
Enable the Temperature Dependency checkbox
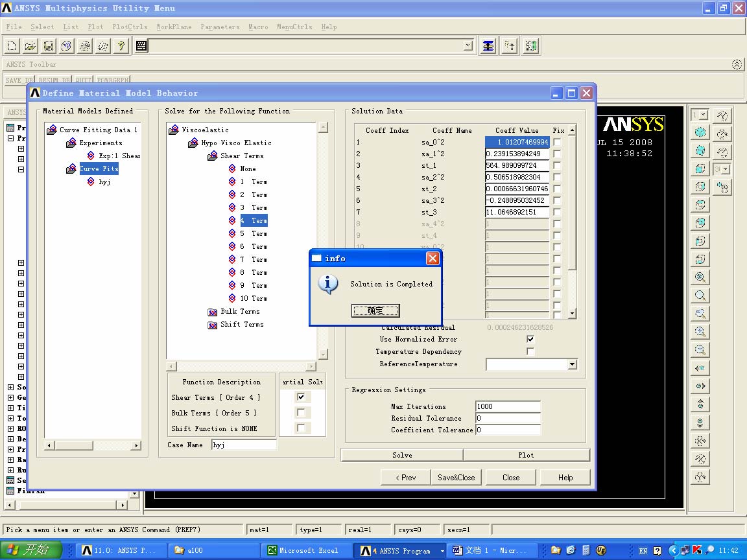coord(530,351)
